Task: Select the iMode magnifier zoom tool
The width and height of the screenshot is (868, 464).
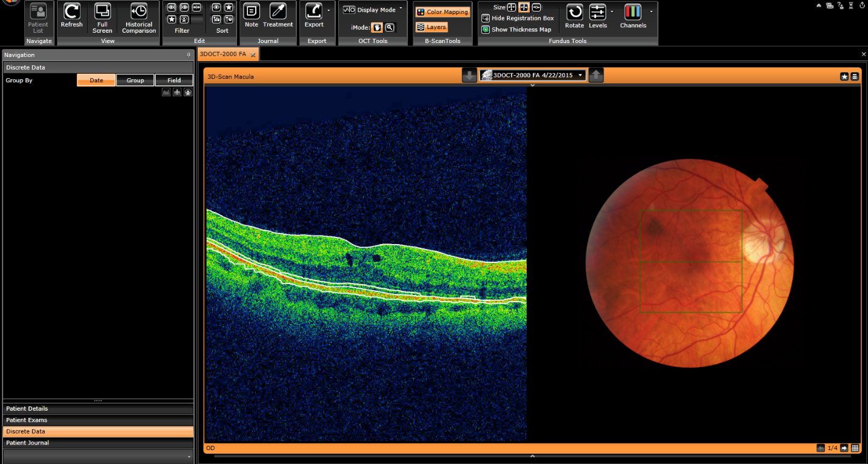Action: point(389,27)
